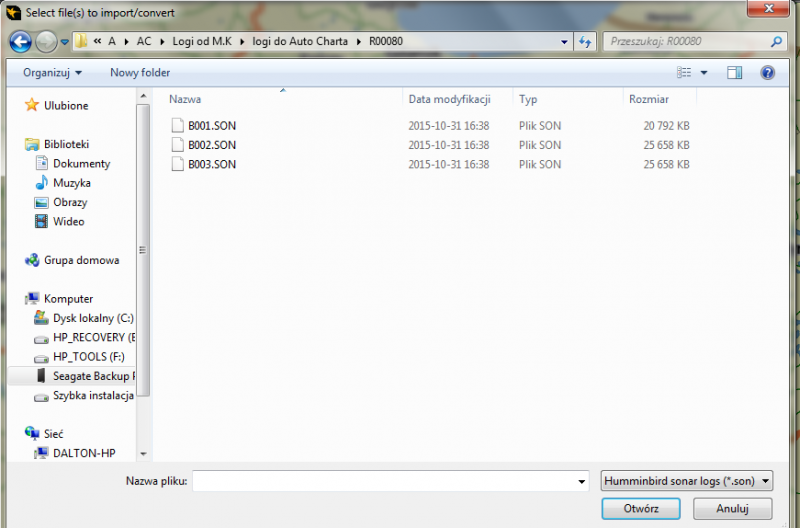Open Humminbird sonar logs file type dropdown
This screenshot has height=528, width=800.
point(687,481)
